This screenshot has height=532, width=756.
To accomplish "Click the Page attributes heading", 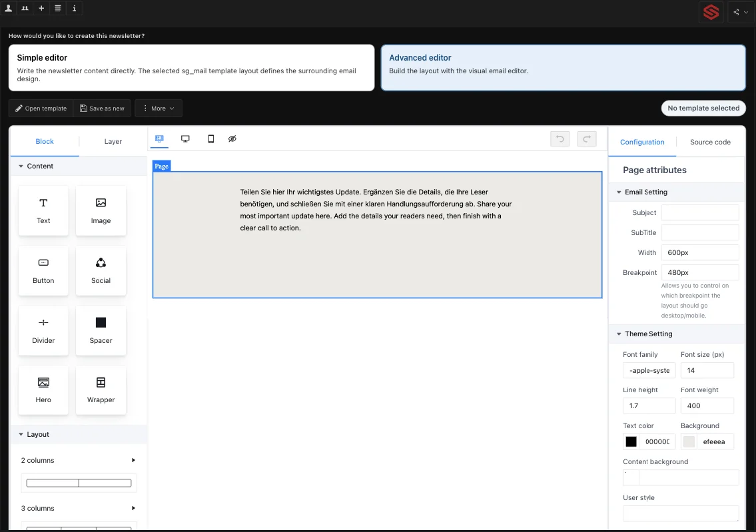I will tap(654, 170).
